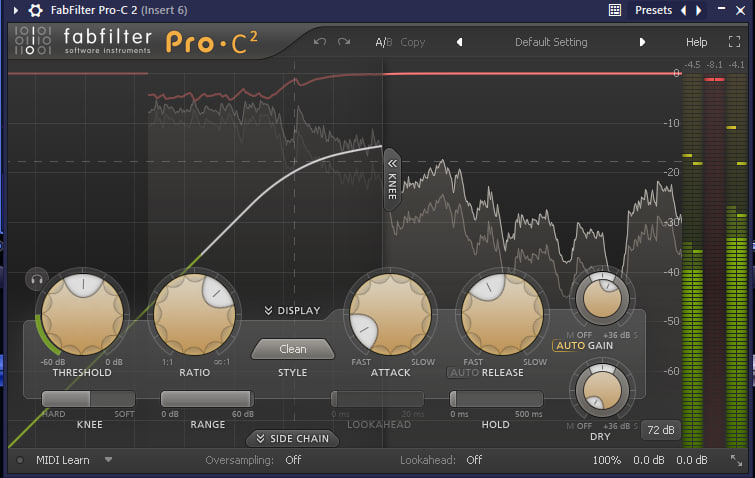Open the Help menu
Viewport: 755px width, 478px height.
(696, 42)
